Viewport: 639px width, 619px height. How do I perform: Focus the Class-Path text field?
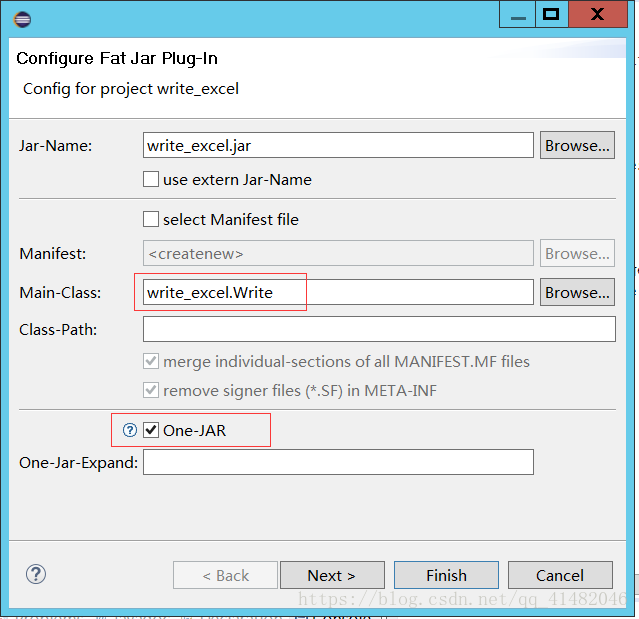(x=379, y=329)
